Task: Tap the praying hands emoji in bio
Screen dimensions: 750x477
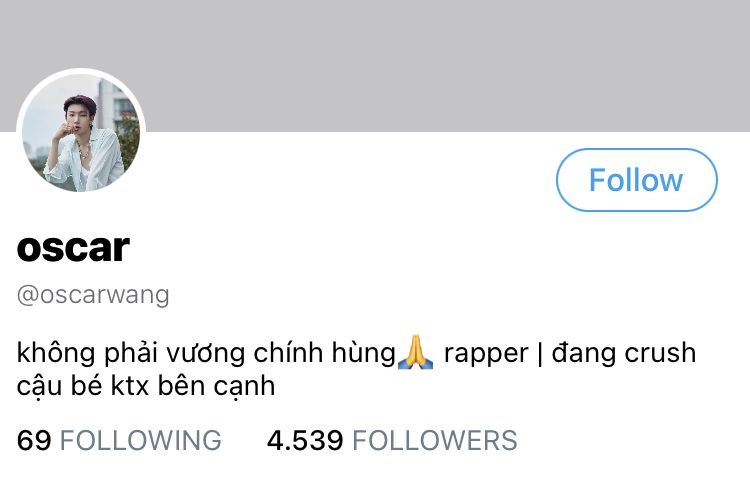Action: [416, 353]
